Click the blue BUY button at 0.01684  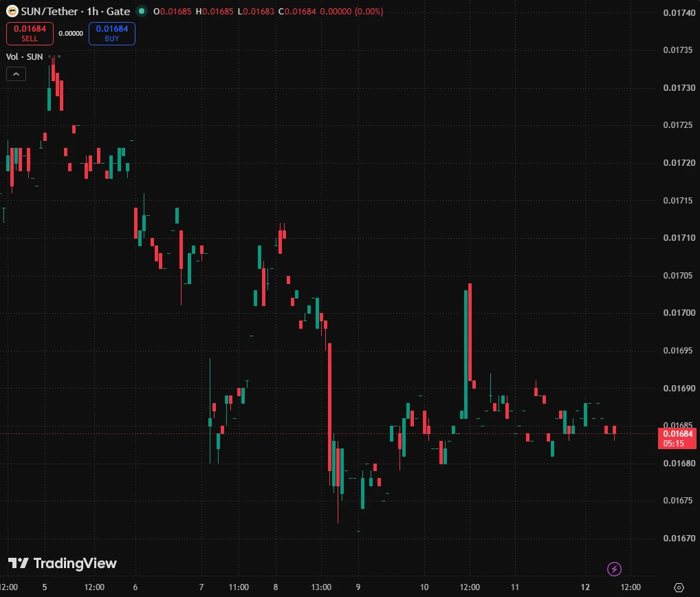112,34
